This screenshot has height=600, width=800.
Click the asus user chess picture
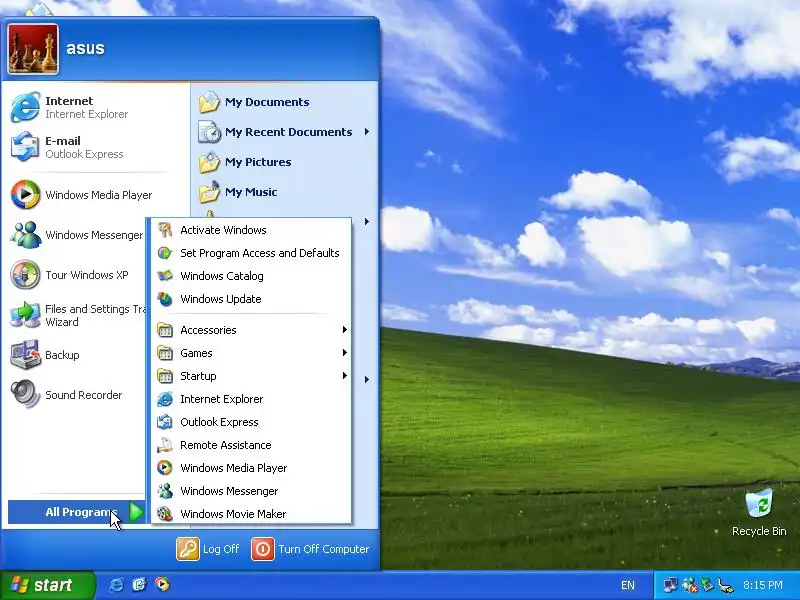pyautogui.click(x=33, y=49)
